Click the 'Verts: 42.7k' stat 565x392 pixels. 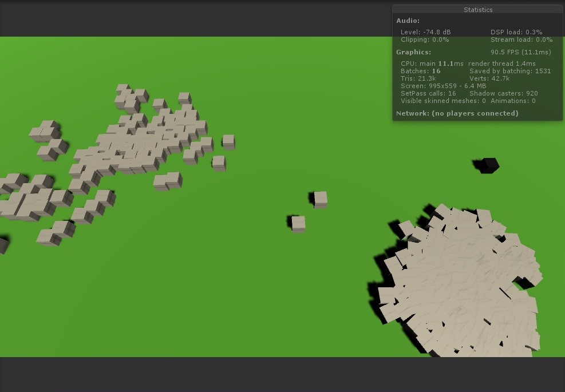(489, 78)
